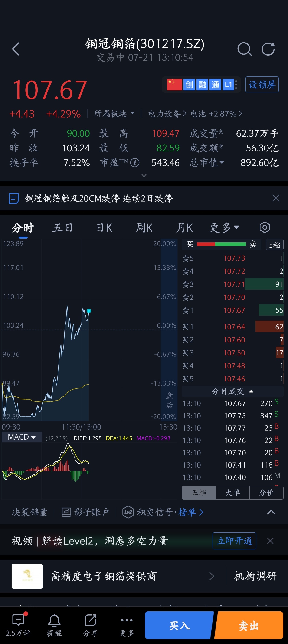The height and width of the screenshot is (644, 288).
Task: Set an alert with 提醒 bell
Action: click(x=54, y=625)
